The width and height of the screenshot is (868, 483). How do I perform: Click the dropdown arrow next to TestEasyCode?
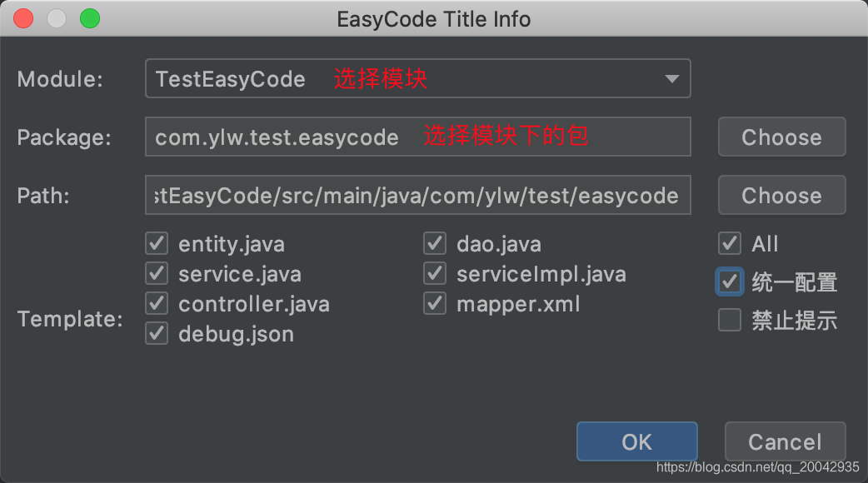pos(672,78)
